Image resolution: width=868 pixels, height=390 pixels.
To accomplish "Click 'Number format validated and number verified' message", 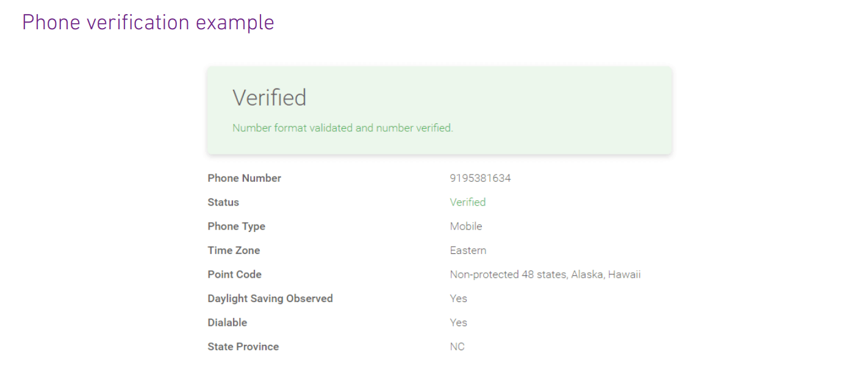I will (342, 128).
